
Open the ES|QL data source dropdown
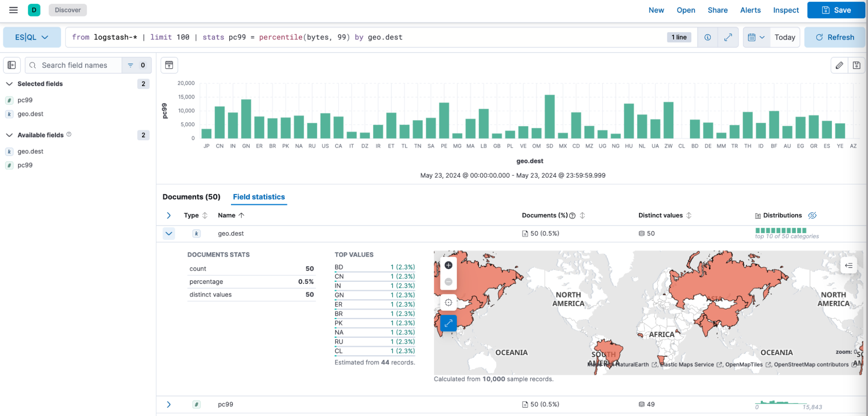click(32, 37)
